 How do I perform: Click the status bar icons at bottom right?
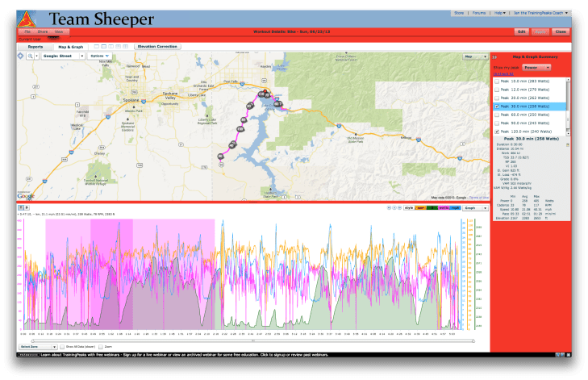(x=562, y=354)
